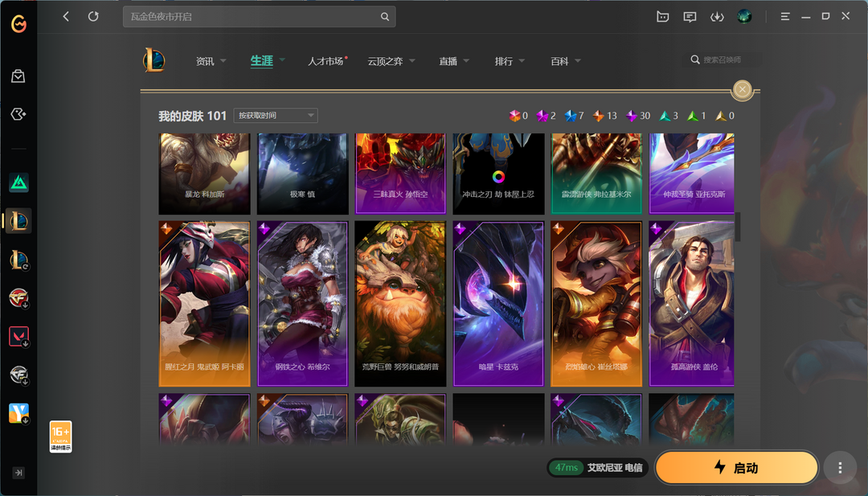Go to the 云顶之弈 tab
Screen dimensions: 868x496
pos(385,61)
